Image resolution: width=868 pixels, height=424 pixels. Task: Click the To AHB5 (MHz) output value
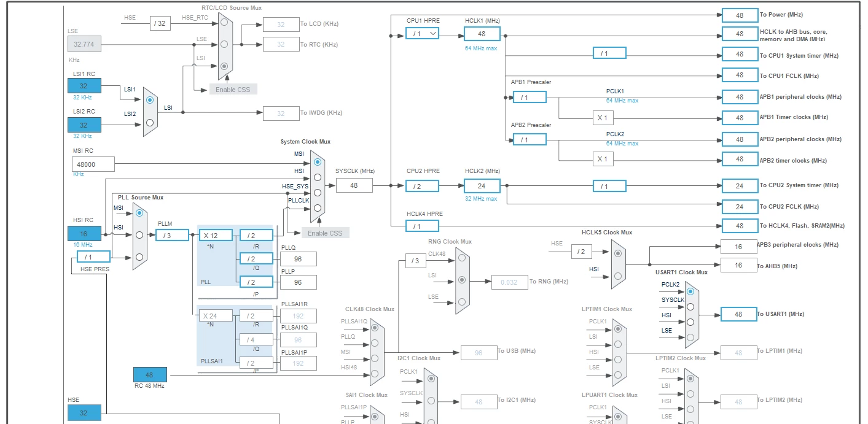tap(739, 265)
